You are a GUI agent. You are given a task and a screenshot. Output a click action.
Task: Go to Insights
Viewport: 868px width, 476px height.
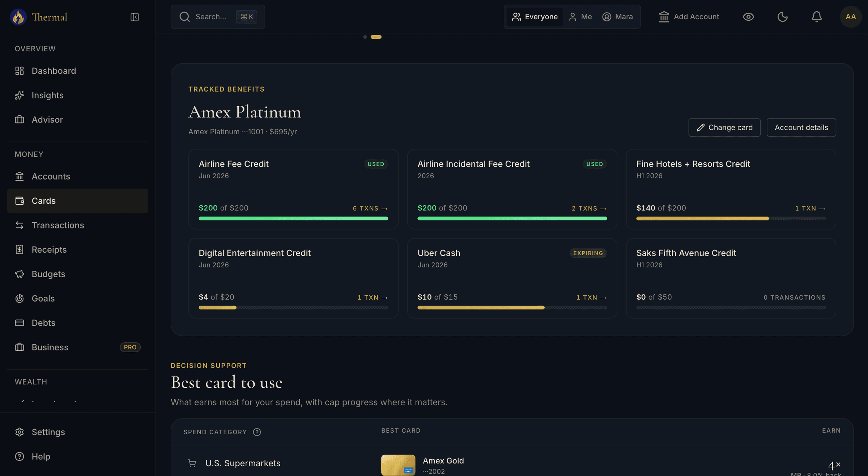tap(77, 95)
